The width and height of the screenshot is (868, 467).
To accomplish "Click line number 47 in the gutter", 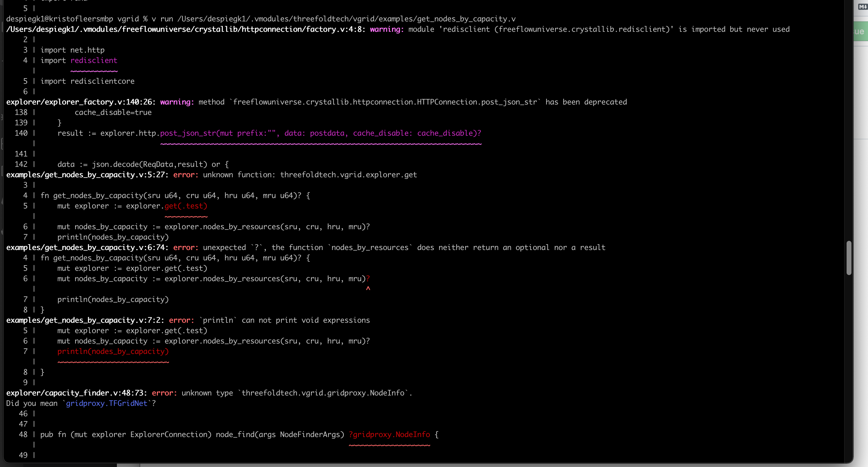I will 23,424.
